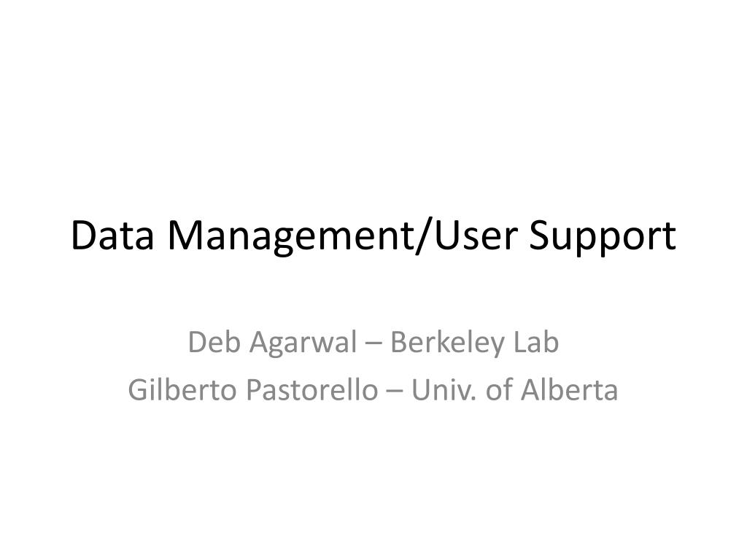Click the word "Alberta"
This screenshot has width=747, height=560.
569,389
